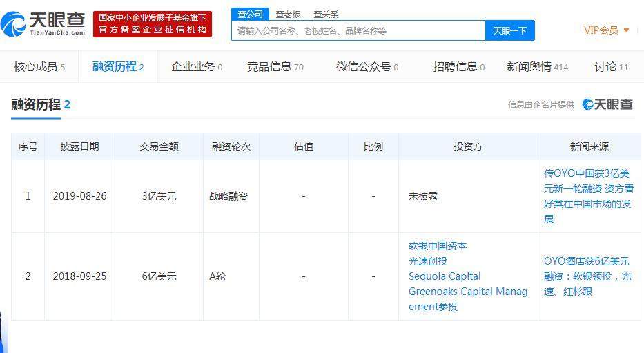Select the 查公司 search tab
The width and height of the screenshot is (644, 353).
[x=250, y=14]
